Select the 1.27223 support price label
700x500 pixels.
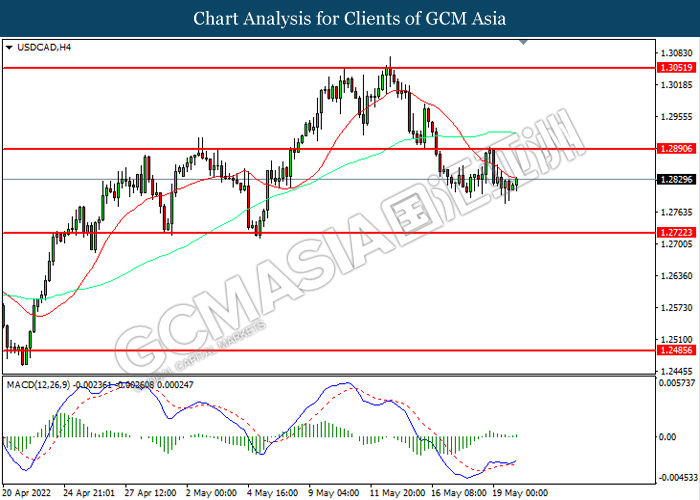click(676, 233)
